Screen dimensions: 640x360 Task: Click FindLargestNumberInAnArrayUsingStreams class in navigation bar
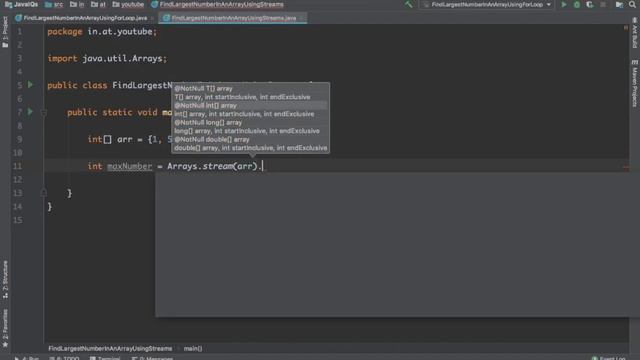pyautogui.click(x=217, y=4)
